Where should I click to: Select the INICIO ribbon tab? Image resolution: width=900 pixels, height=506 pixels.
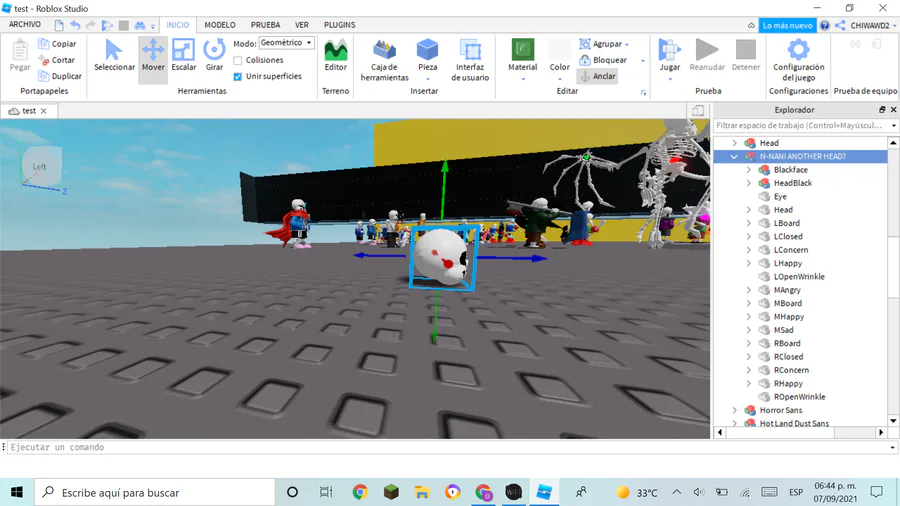coord(177,25)
